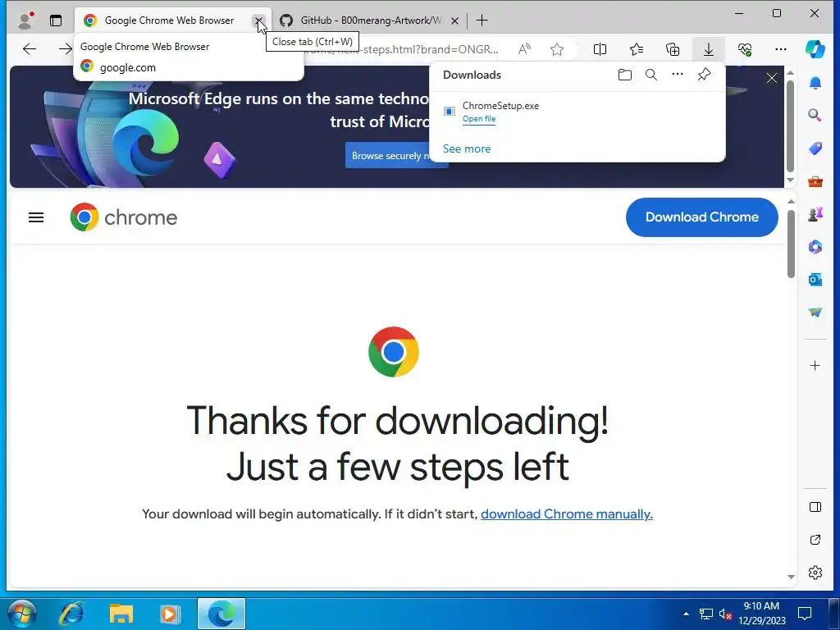
Task: Click download Chrome manually link
Action: [567, 514]
